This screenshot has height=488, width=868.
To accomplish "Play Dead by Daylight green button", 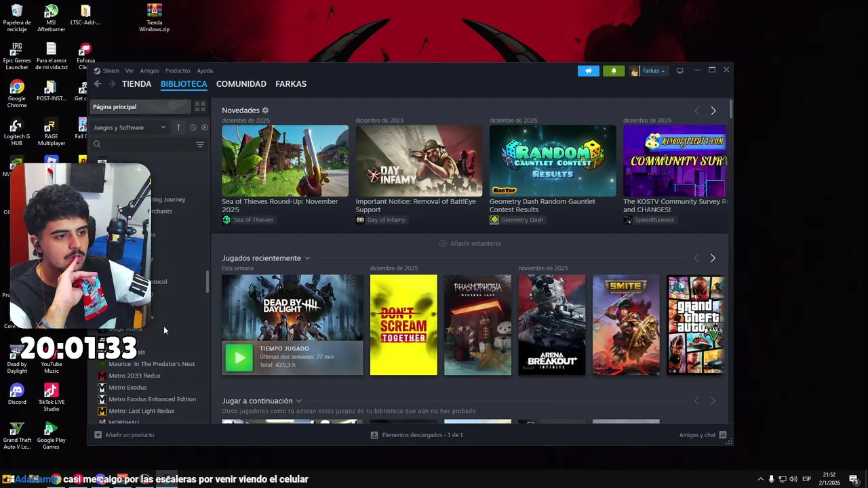I will coord(239,358).
